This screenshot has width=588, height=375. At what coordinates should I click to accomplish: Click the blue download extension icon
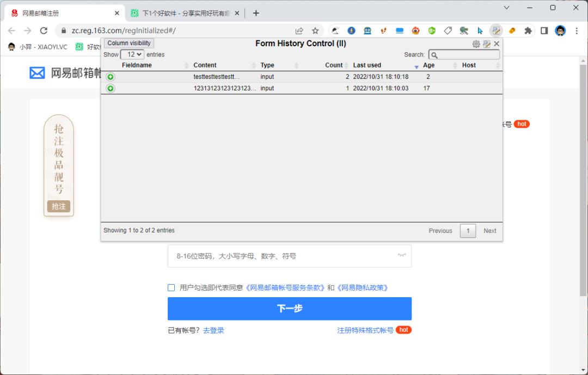(x=351, y=30)
